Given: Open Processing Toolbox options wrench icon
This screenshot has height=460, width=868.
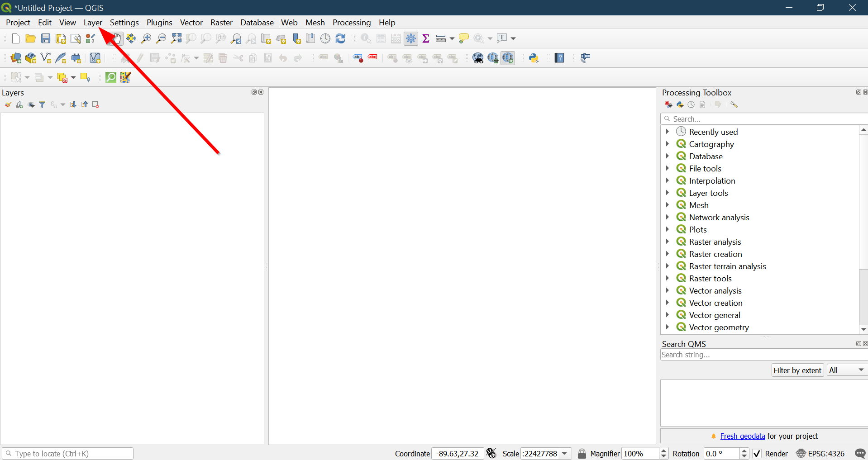Looking at the screenshot, I should pos(734,104).
